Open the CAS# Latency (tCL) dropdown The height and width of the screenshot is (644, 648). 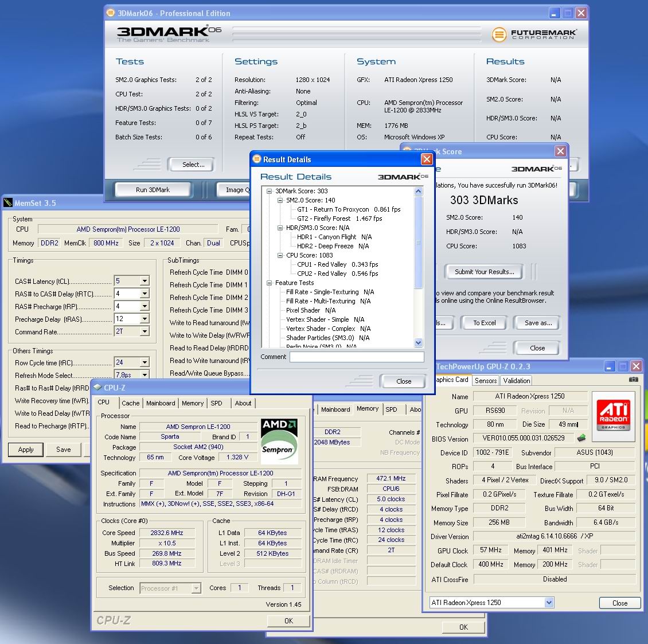coord(145,281)
